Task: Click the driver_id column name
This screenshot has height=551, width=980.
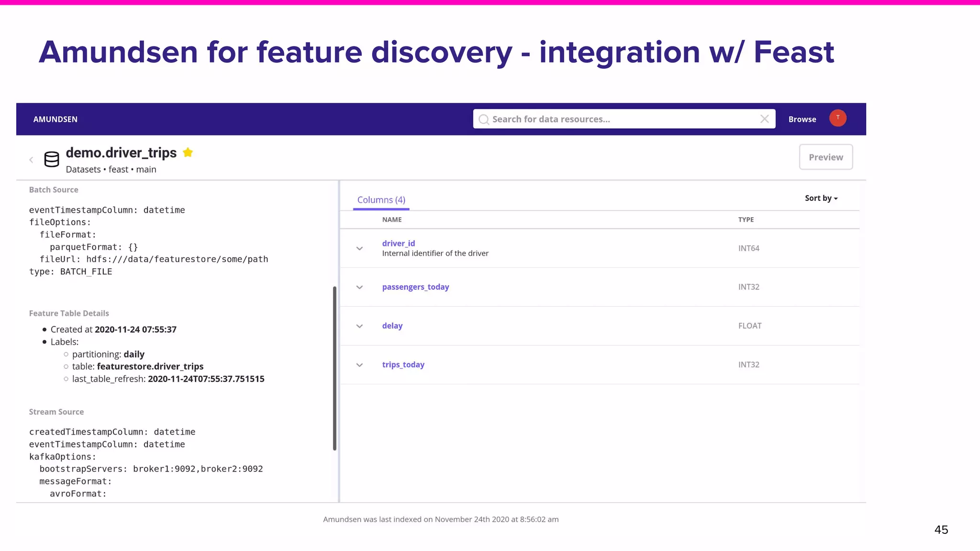Action: click(x=398, y=243)
